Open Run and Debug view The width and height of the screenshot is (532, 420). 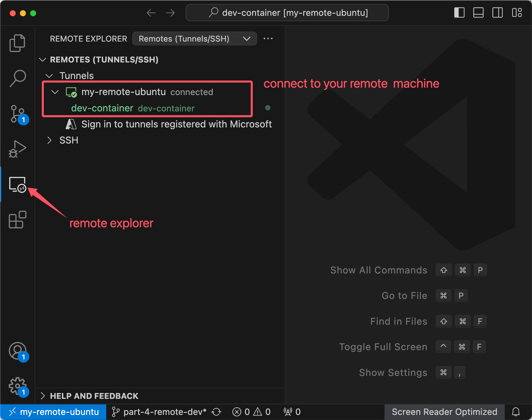17,149
